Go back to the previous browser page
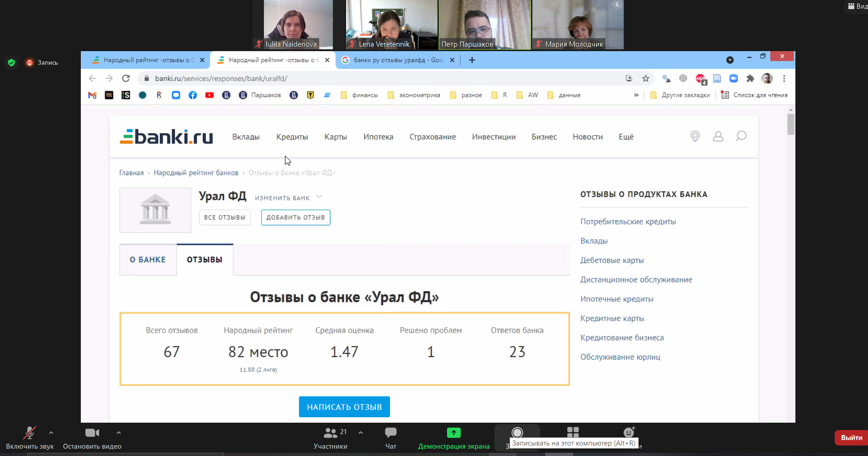The image size is (868, 456). pos(92,79)
